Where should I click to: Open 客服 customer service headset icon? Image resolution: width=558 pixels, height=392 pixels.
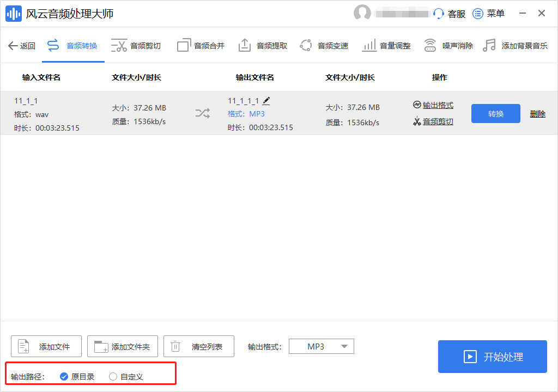tap(439, 14)
